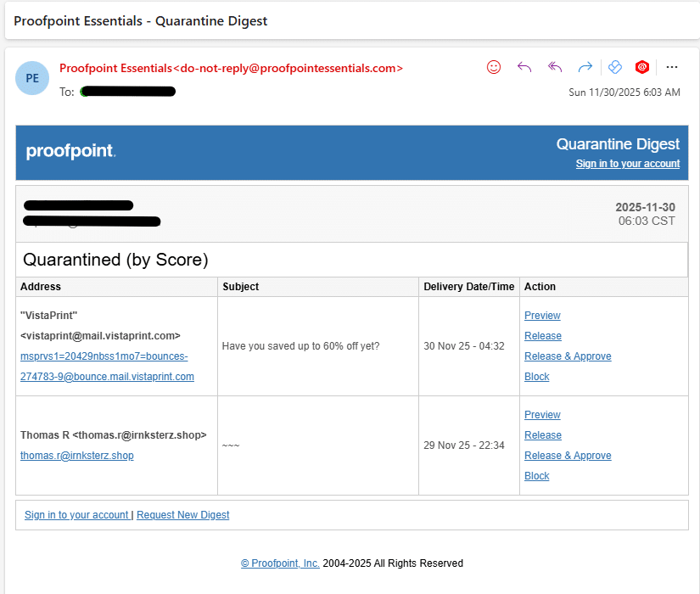Screen dimensions: 700x594
Task: Preview the Thomas R quarantined message
Action: point(542,415)
